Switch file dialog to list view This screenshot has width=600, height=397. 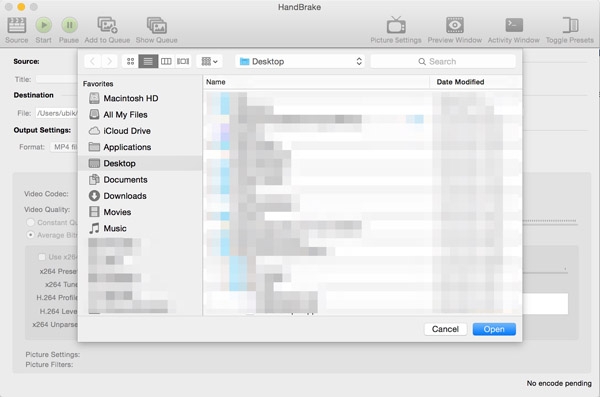[x=148, y=61]
